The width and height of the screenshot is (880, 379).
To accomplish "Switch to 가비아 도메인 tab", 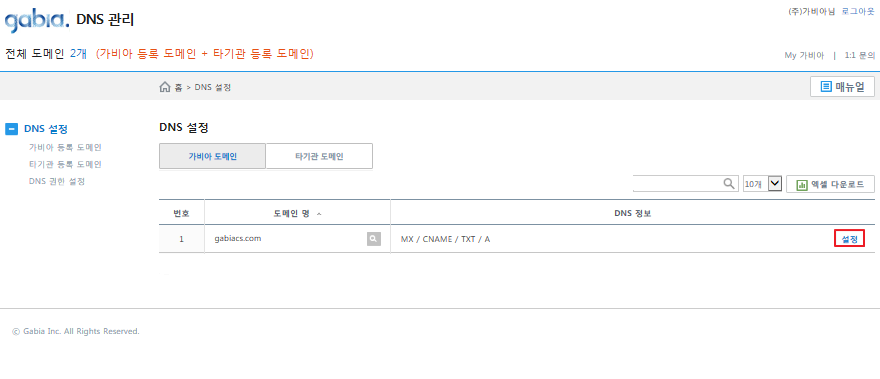I will coord(212,156).
